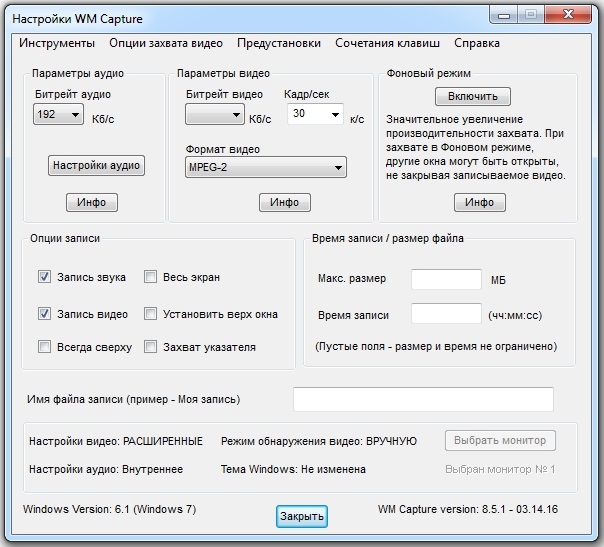Click the text Тема Windows: Не изменена
The height and width of the screenshot is (547, 604).
click(x=293, y=469)
